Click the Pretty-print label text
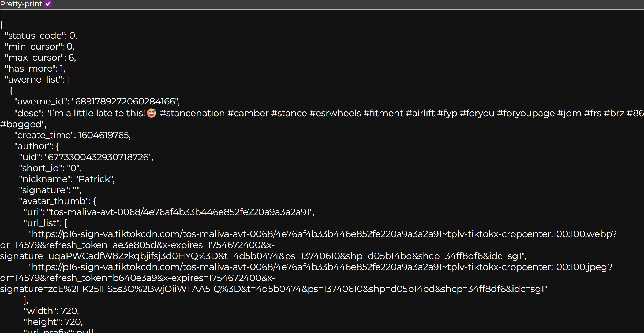This screenshot has width=644, height=333. pos(21,4)
